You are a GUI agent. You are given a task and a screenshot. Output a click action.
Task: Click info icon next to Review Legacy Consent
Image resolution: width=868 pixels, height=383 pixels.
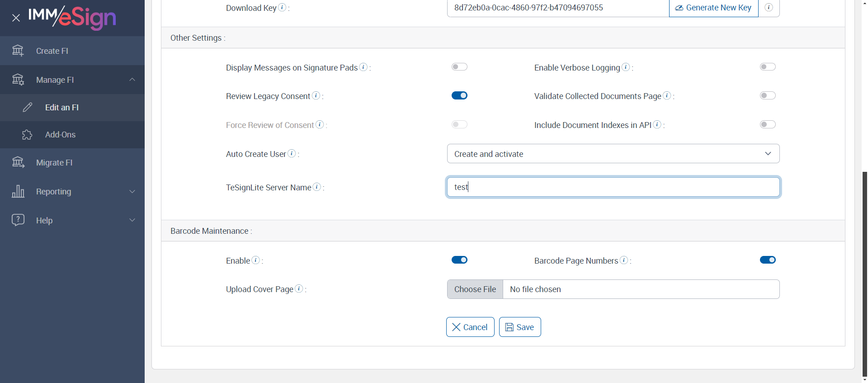(316, 95)
